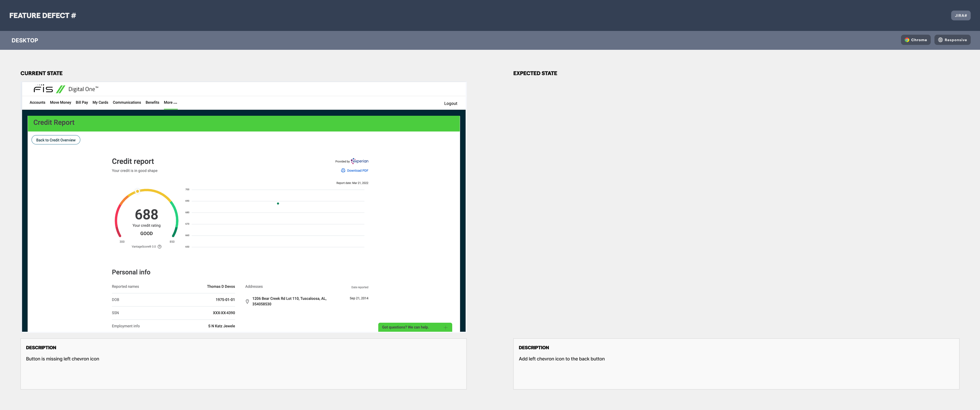The width and height of the screenshot is (980, 410).
Task: Click the Logout link
Action: (x=450, y=104)
